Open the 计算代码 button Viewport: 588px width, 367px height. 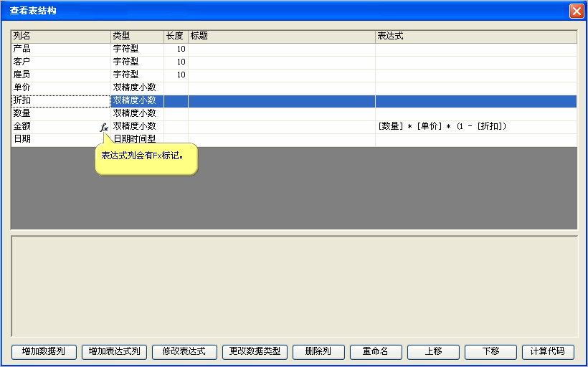(x=548, y=351)
